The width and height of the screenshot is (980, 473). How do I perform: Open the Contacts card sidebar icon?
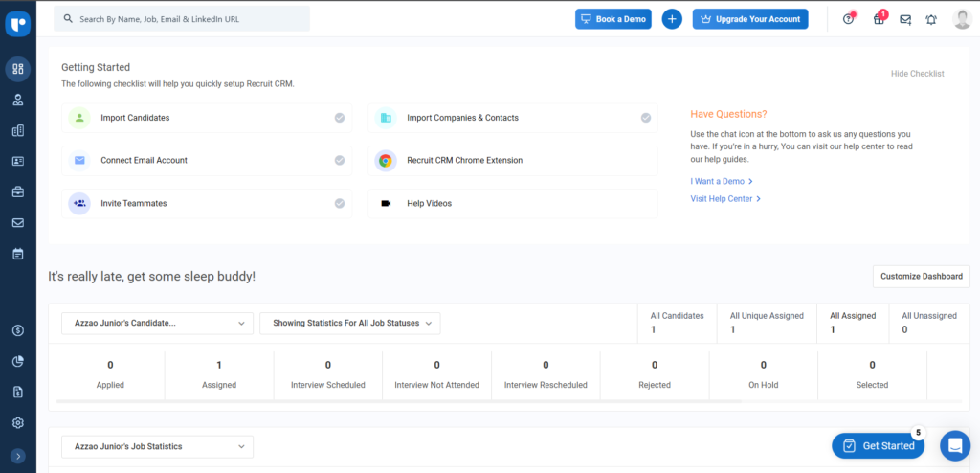coord(17,162)
